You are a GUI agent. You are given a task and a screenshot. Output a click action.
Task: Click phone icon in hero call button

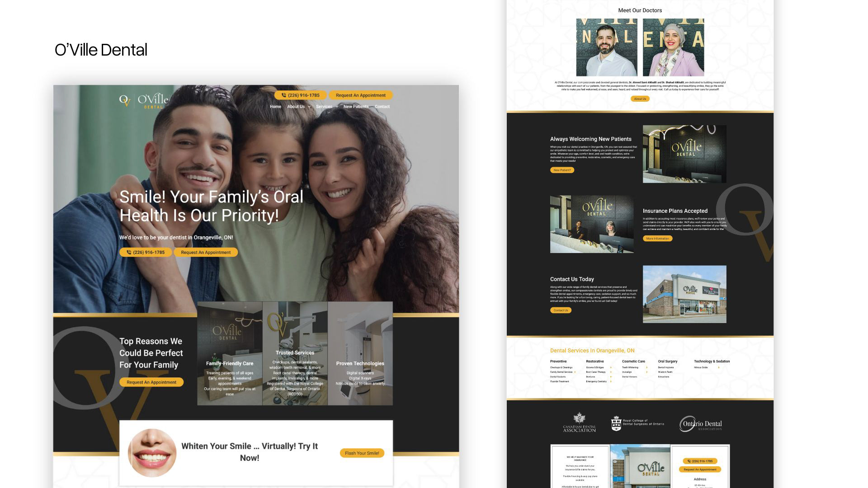(129, 253)
